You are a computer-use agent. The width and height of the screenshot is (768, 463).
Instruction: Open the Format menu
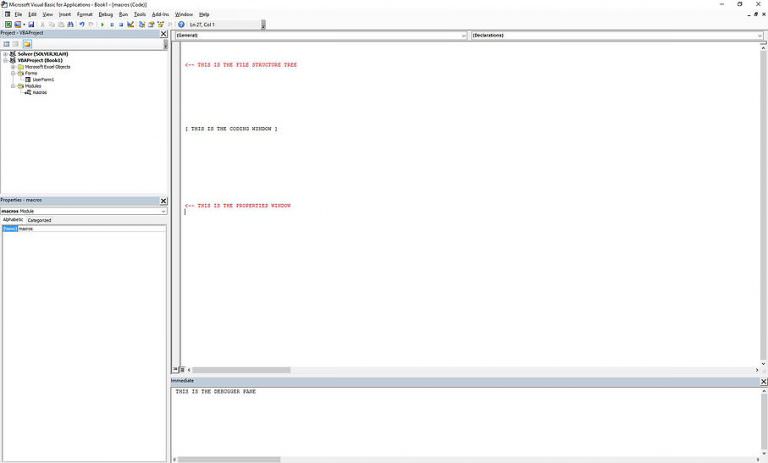coord(85,14)
